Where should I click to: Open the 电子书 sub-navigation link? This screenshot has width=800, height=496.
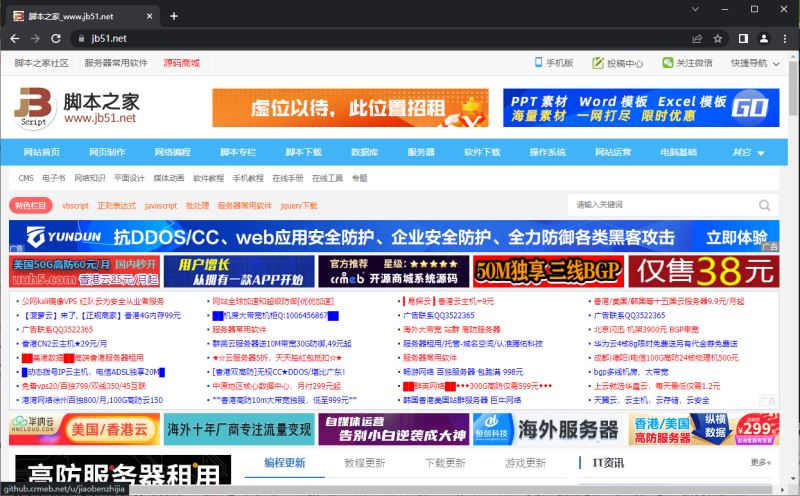tap(54, 178)
